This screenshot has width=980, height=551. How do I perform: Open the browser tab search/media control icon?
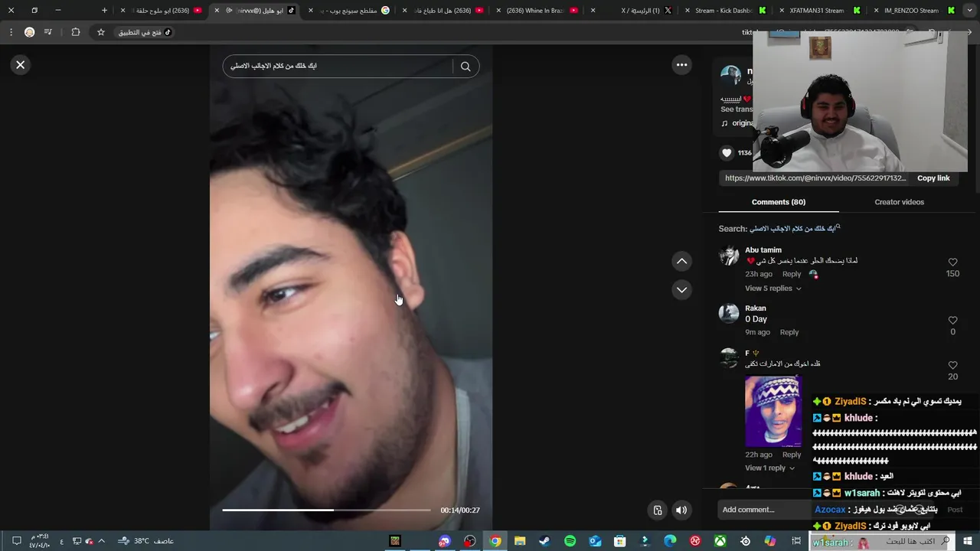point(48,32)
